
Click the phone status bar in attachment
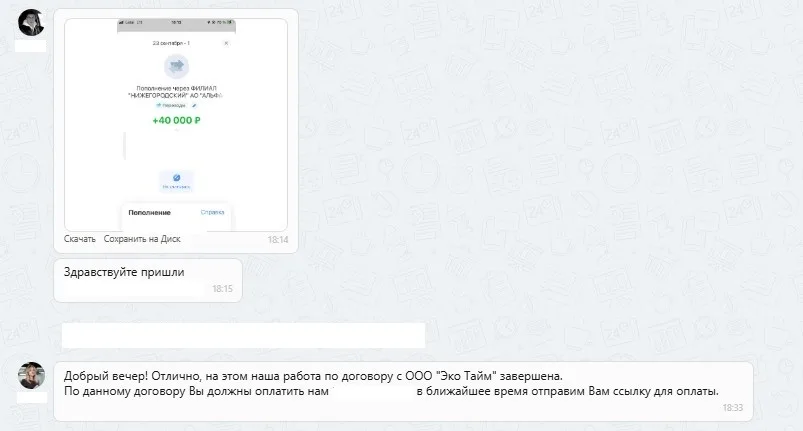(x=176, y=23)
